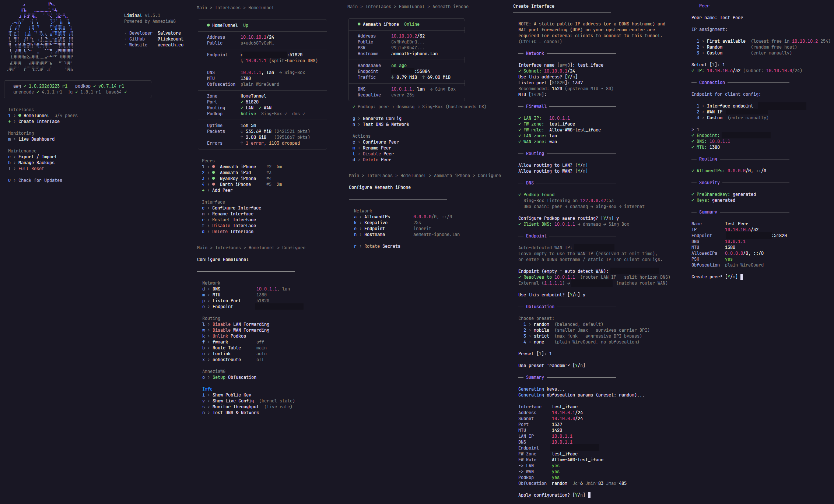Click Rotate Secrets for Aemeath iPhone
This screenshot has height=504, width=834.
pyautogui.click(x=377, y=246)
